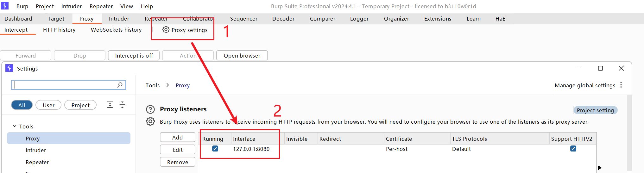Screen dimensions: 644x173
Task: Switch to the Dashboard tab
Action: click(x=18, y=19)
